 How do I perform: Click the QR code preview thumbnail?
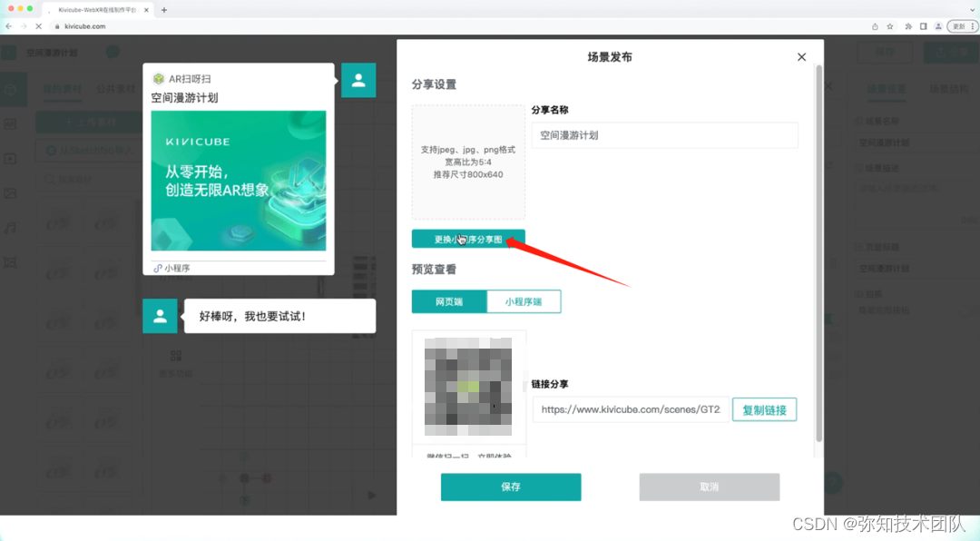point(468,386)
